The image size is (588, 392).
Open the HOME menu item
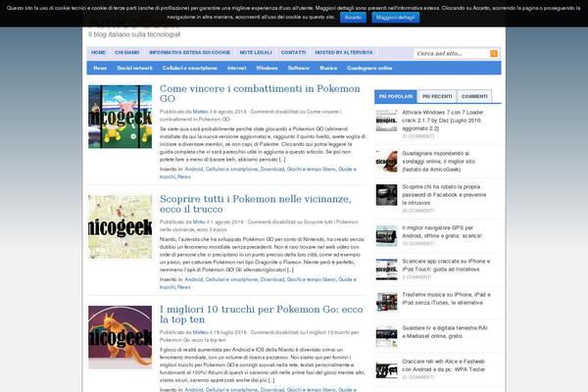point(98,53)
